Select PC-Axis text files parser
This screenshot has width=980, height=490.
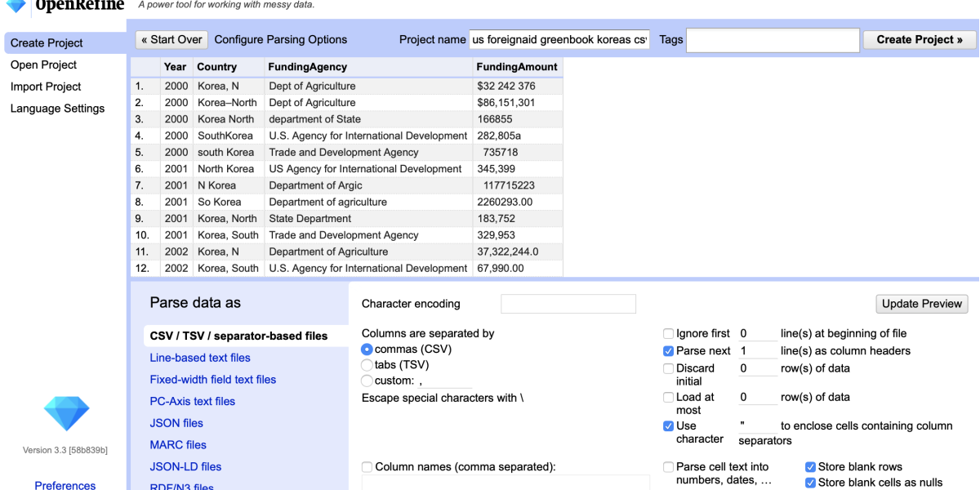(x=193, y=401)
